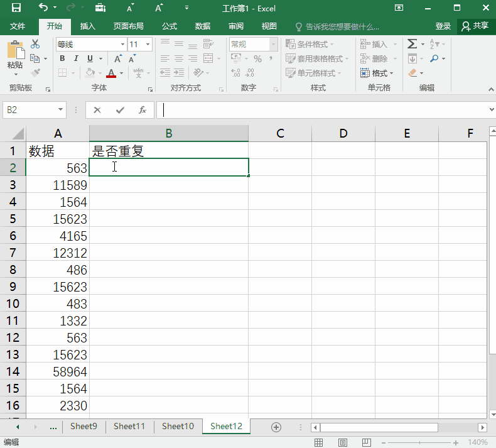Click the increase decimal icon
The width and height of the screenshot is (496, 448).
tap(235, 73)
